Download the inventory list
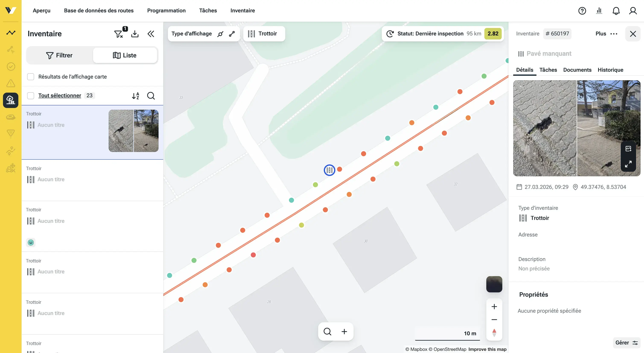 click(135, 34)
